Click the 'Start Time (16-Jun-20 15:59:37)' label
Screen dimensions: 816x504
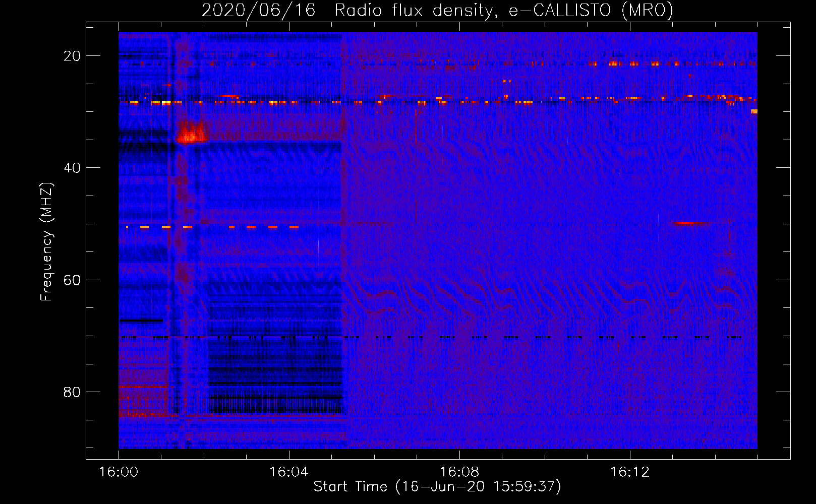[x=437, y=487]
